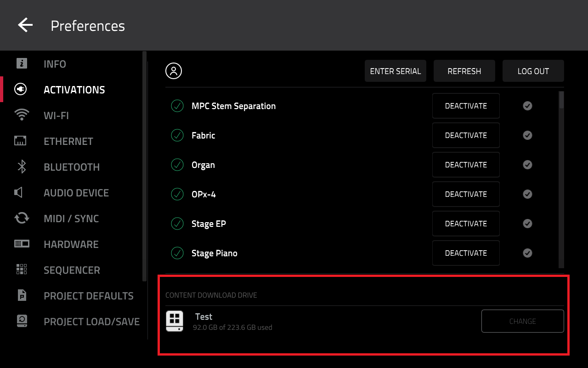The width and height of the screenshot is (588, 368).
Task: Click green checkmark beside Fabric
Action: coord(177,135)
